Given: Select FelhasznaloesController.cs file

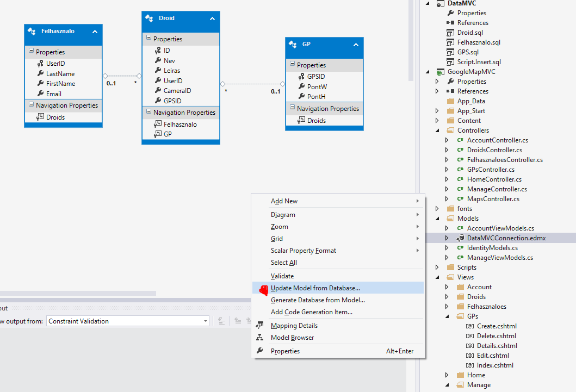Looking at the screenshot, I should (x=505, y=160).
